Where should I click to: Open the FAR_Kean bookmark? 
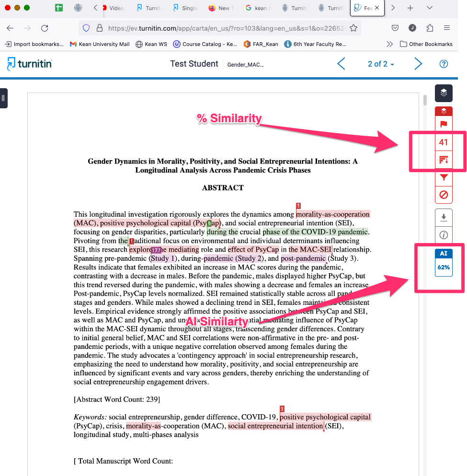pos(261,44)
